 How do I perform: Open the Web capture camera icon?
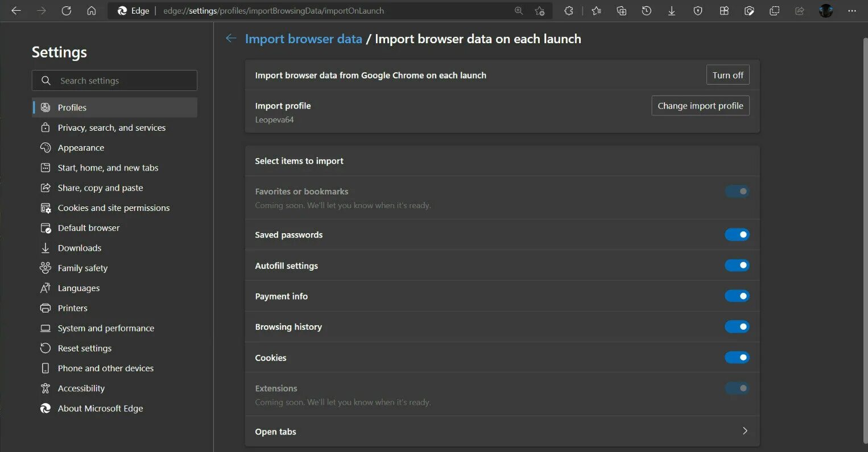pos(749,11)
